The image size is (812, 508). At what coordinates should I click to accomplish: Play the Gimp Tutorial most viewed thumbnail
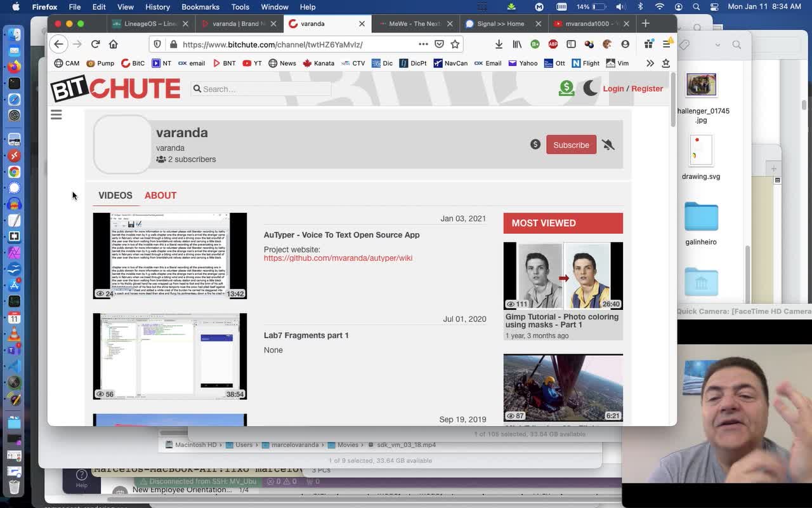(563, 276)
